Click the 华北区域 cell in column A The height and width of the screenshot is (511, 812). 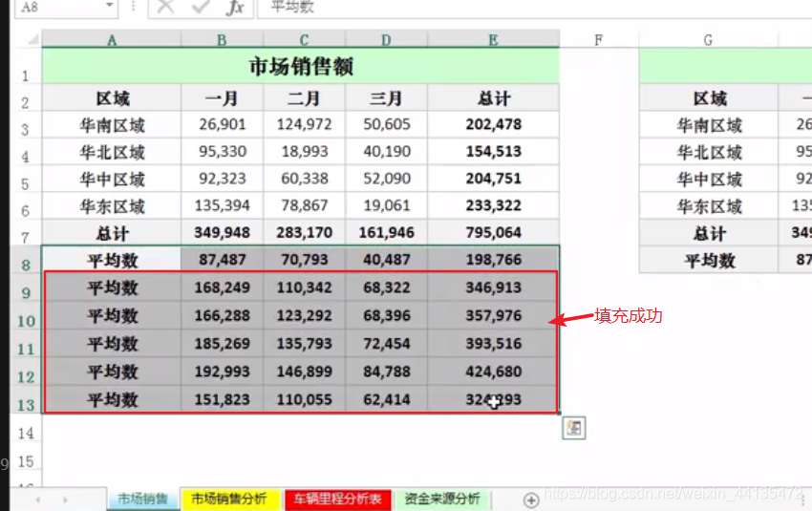pos(112,152)
